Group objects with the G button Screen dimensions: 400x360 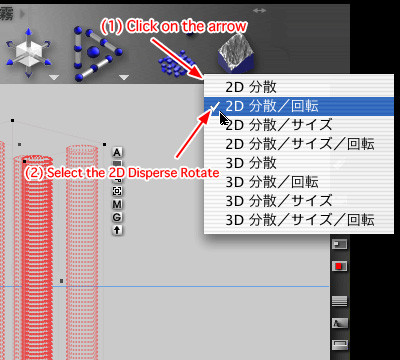(117, 217)
